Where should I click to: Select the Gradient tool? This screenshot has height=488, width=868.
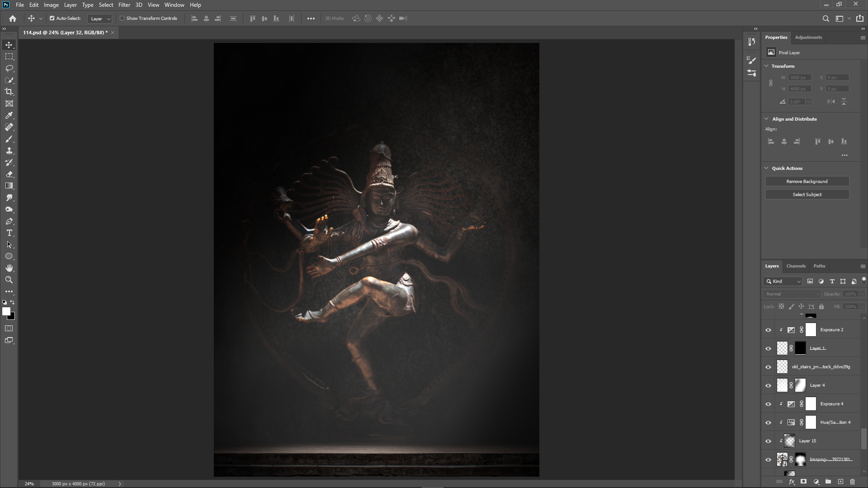click(9, 186)
